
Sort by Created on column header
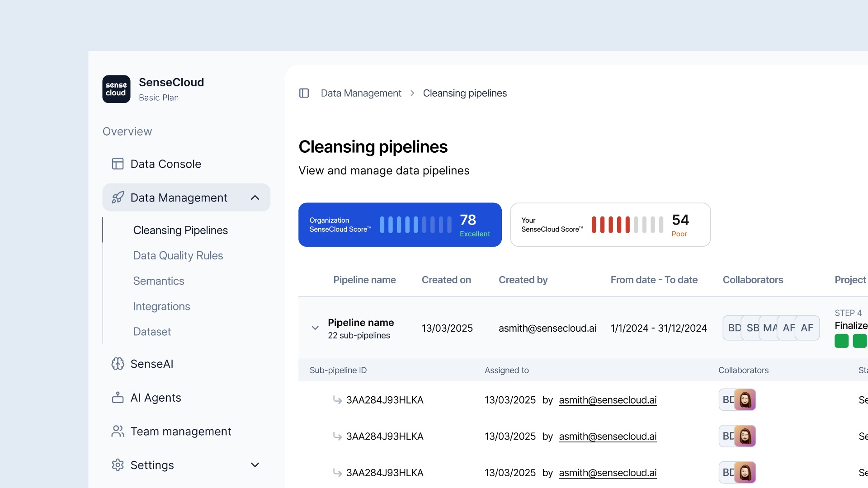[x=446, y=280]
